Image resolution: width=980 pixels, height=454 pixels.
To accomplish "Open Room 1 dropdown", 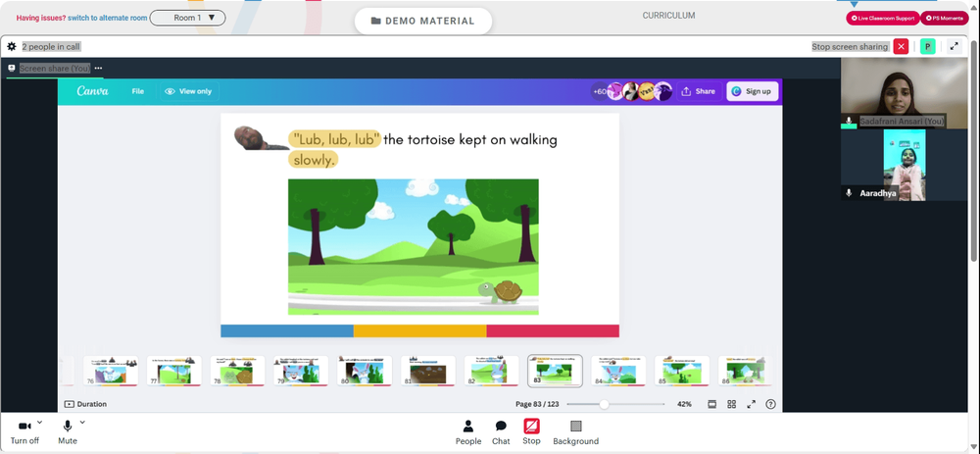I will point(187,18).
